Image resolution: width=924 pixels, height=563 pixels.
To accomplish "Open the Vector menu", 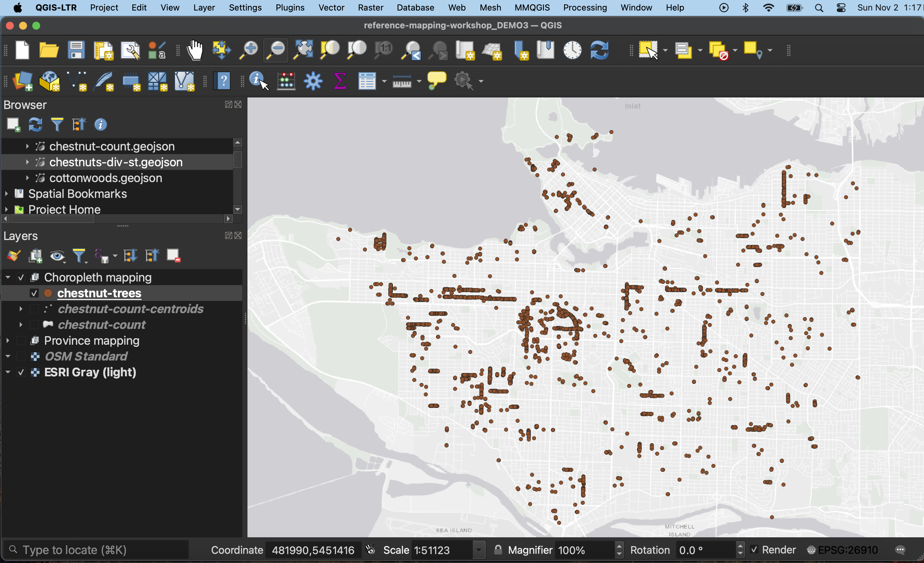I will [331, 8].
